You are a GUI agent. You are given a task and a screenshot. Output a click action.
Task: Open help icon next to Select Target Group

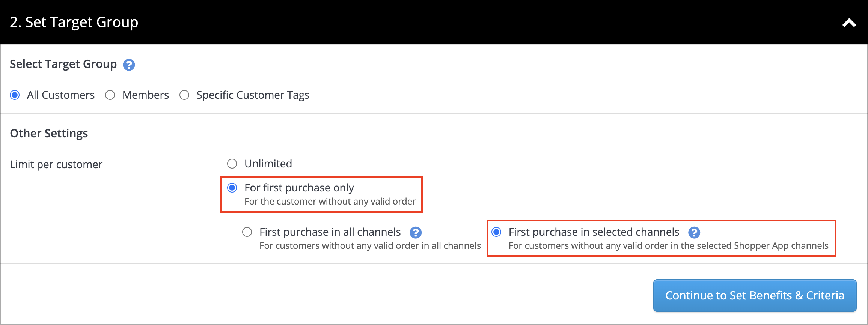coord(129,65)
